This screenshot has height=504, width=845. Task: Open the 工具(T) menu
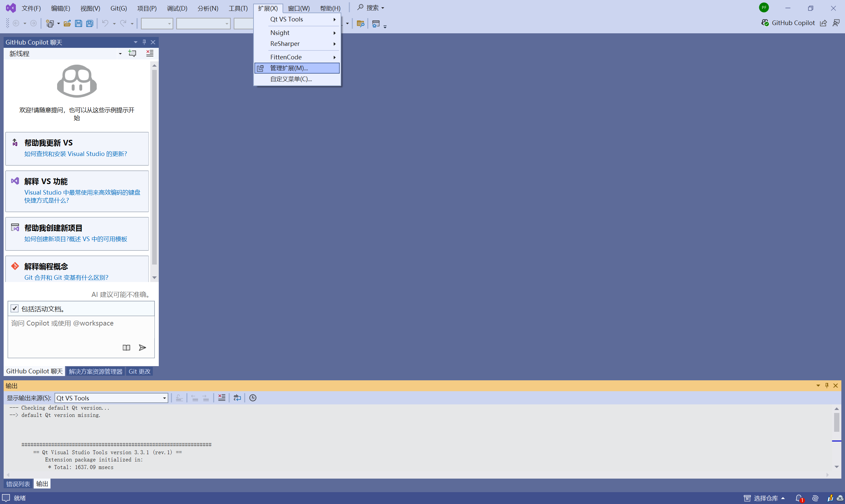pyautogui.click(x=238, y=8)
